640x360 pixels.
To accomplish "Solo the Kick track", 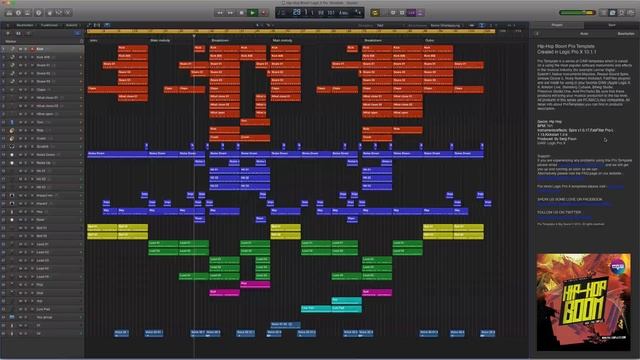I will click(26, 49).
